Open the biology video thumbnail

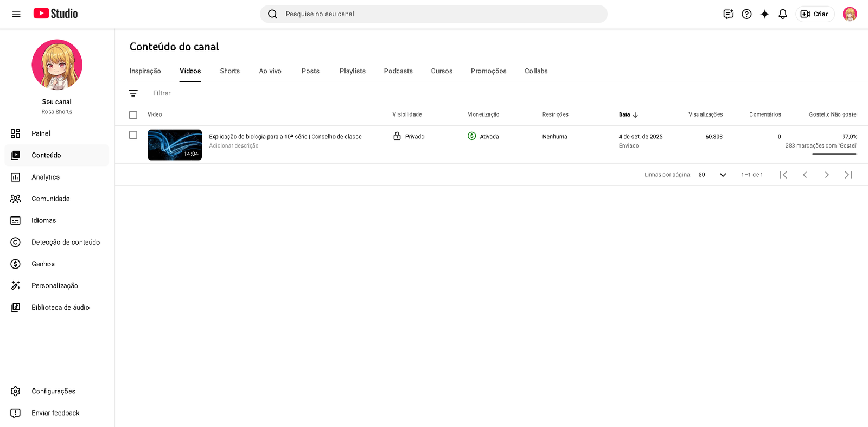[x=175, y=145]
